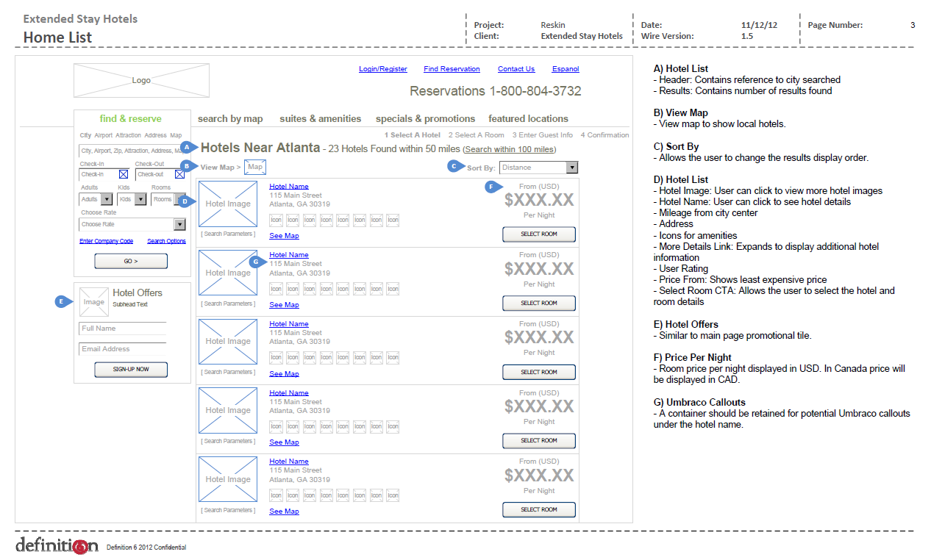
Task: Click the Full Name input field
Action: point(123,329)
